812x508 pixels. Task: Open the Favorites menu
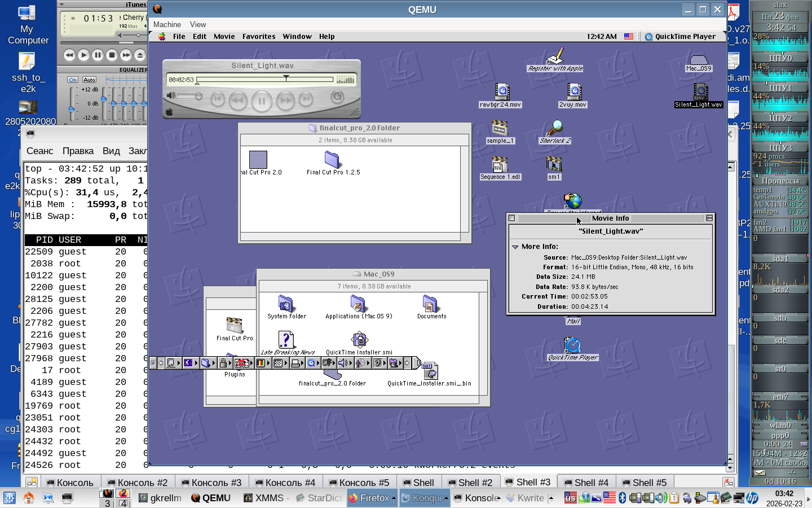259,37
